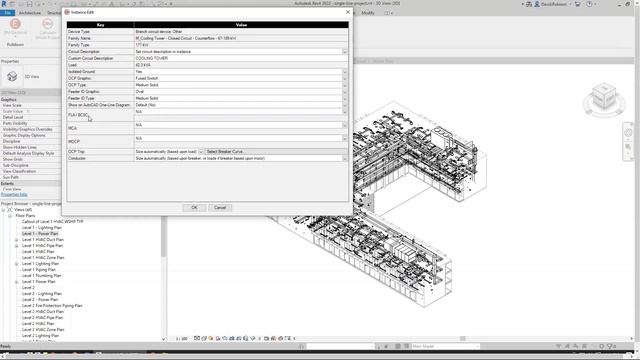Edit the Custom Circuit Description field
640x360 pixels.
pos(241,58)
